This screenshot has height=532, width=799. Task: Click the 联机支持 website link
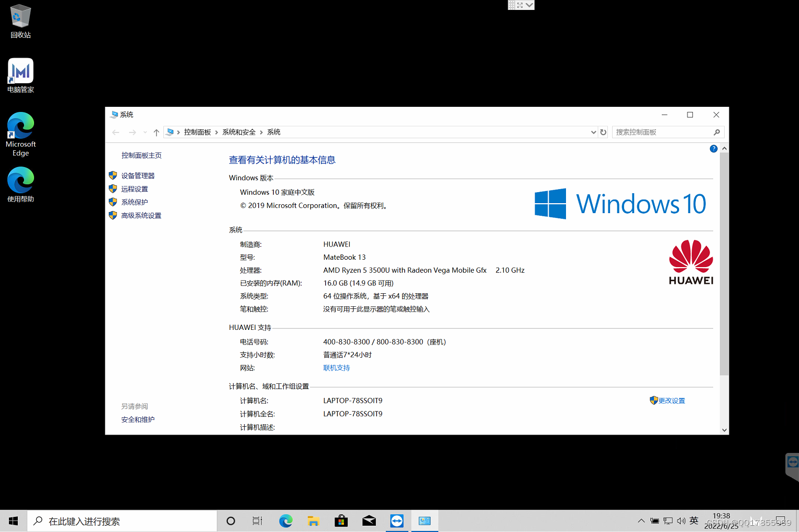pos(337,368)
